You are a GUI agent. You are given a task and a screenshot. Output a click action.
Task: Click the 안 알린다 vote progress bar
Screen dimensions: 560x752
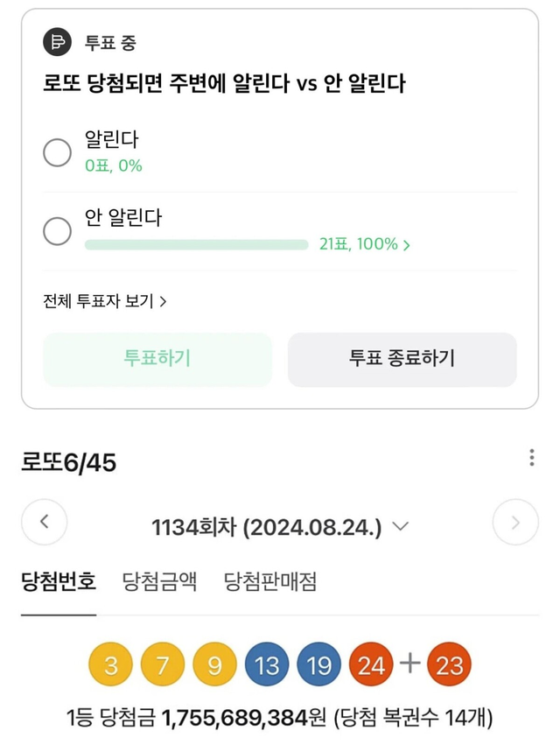196,244
